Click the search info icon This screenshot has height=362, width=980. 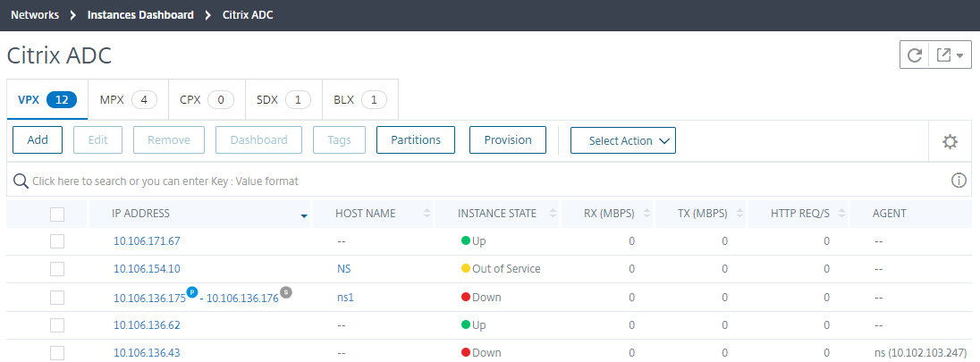pyautogui.click(x=959, y=181)
